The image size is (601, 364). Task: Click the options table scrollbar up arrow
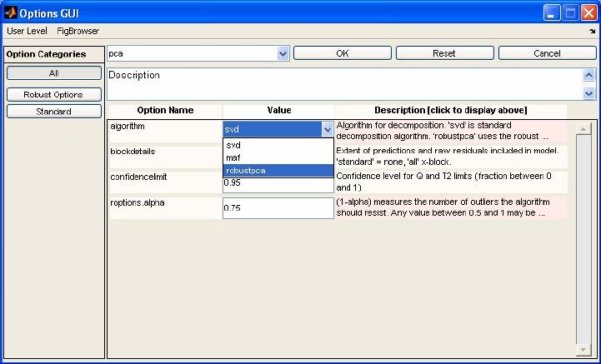[583, 129]
